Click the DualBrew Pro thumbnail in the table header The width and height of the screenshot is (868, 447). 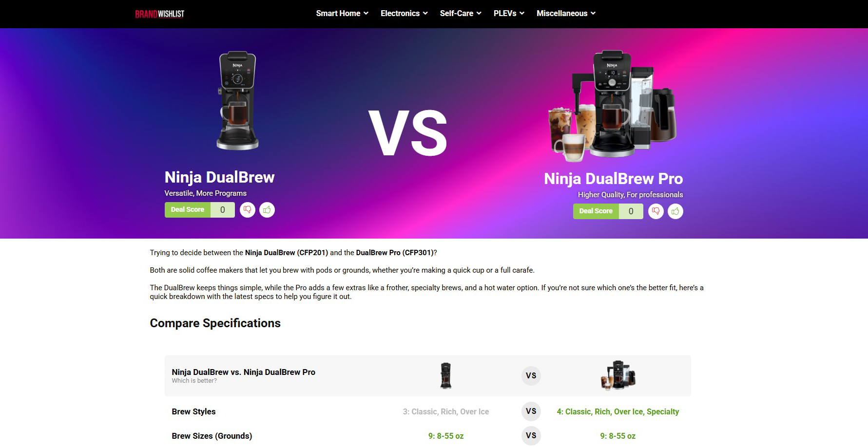(x=618, y=375)
